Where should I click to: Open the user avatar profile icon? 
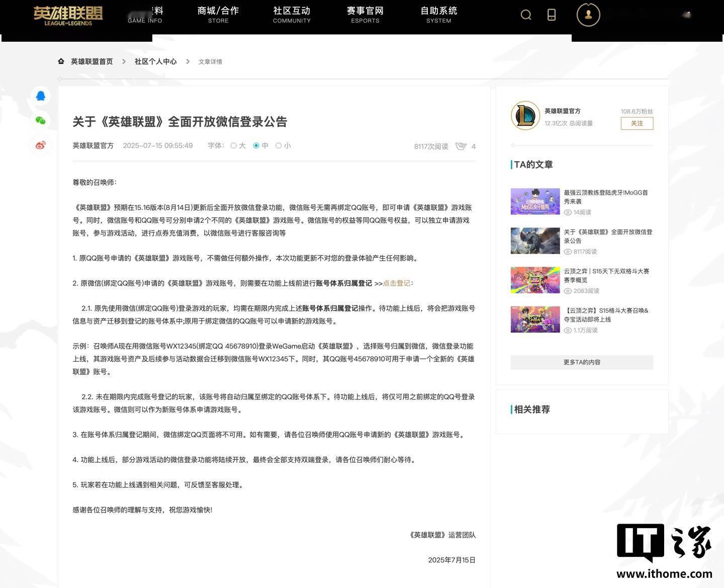[588, 15]
